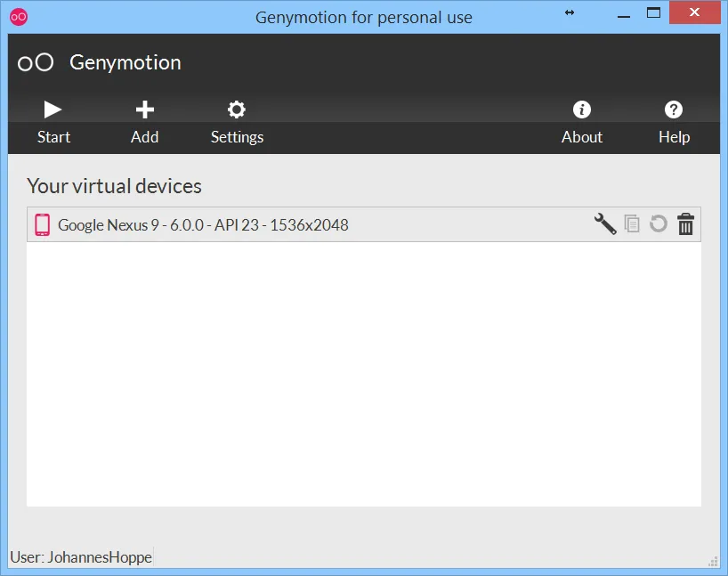Click the User: JohannesHoppe status text
Image resolution: width=728 pixels, height=576 pixels.
tap(81, 557)
